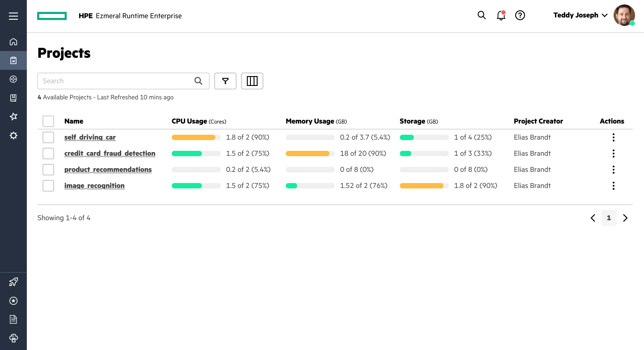Click the "1 of 3 (33%)" storage value
The image size is (644, 350).
473,154
